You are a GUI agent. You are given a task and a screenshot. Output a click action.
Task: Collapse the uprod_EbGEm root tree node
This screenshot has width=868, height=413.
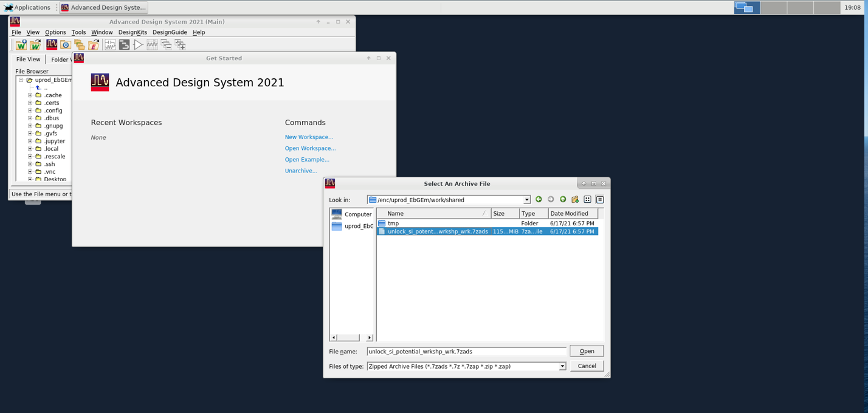pos(21,80)
